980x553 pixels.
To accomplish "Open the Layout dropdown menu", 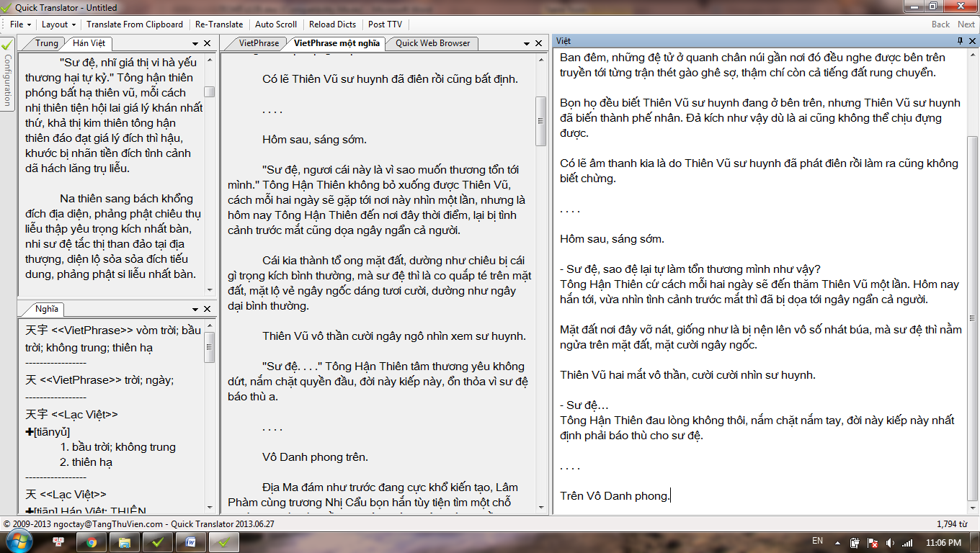I will tap(58, 24).
